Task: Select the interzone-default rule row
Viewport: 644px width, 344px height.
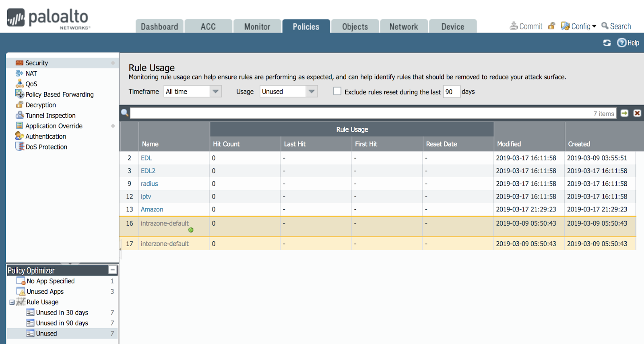Action: point(378,244)
